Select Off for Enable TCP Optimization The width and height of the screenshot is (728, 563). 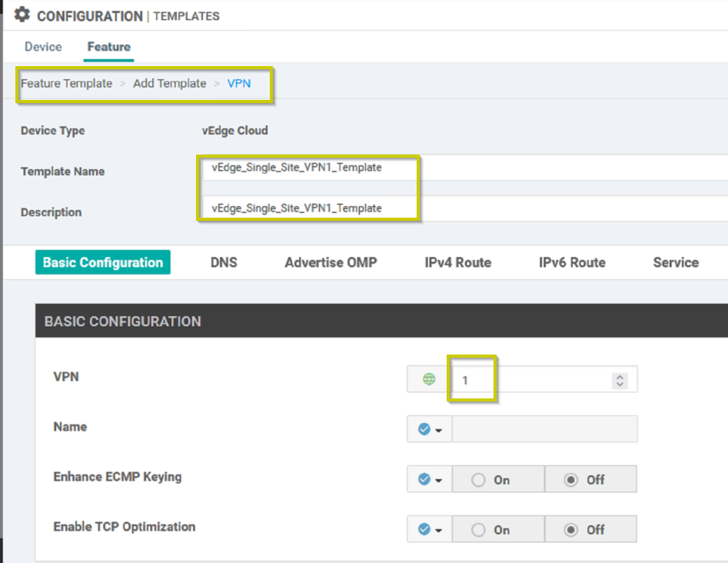(x=590, y=530)
